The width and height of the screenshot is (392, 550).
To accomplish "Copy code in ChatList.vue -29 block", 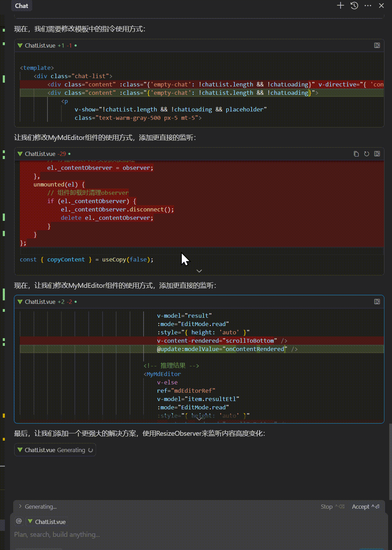I will pyautogui.click(x=356, y=154).
